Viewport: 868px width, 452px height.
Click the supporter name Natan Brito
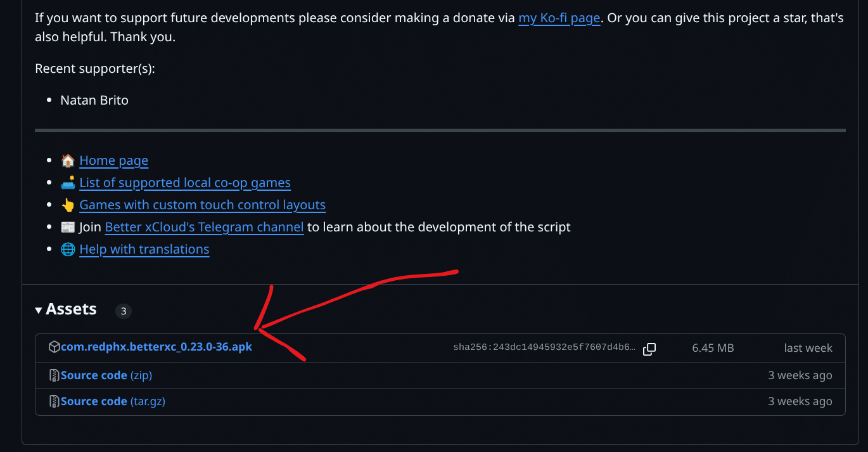coord(94,100)
